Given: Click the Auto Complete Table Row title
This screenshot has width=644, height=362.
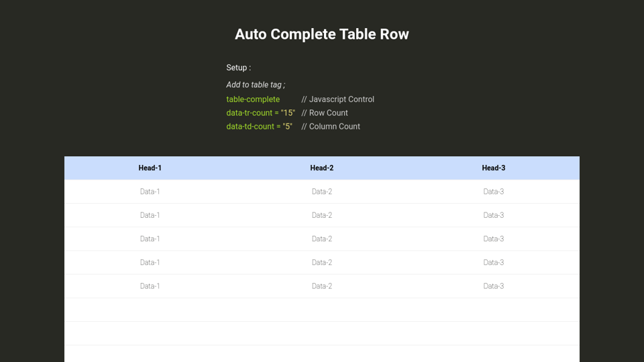Looking at the screenshot, I should click(x=321, y=34).
